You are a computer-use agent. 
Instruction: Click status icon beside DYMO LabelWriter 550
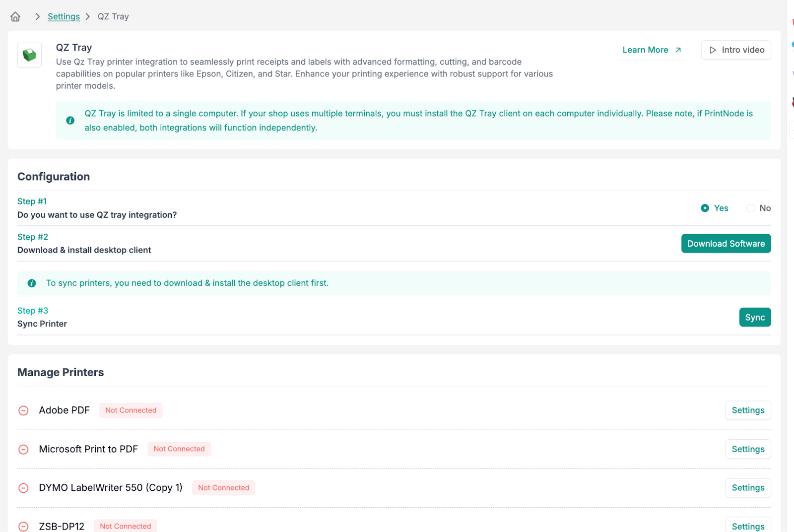tap(23, 488)
